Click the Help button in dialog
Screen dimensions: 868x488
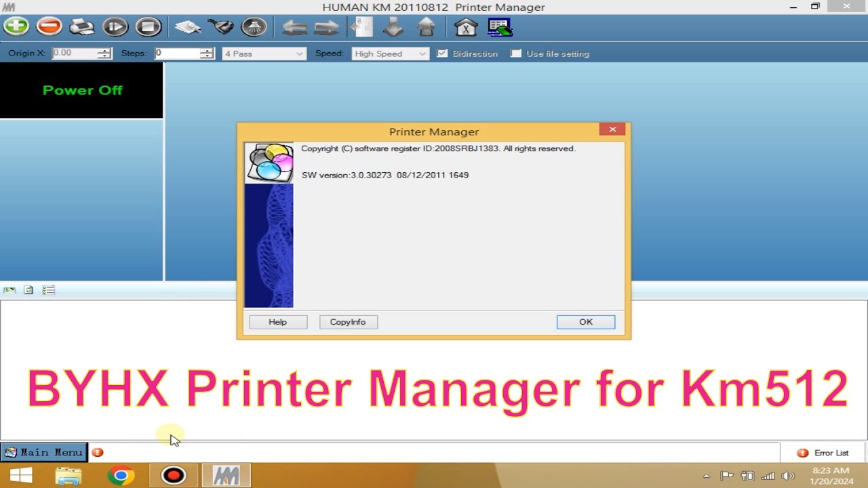tap(278, 322)
